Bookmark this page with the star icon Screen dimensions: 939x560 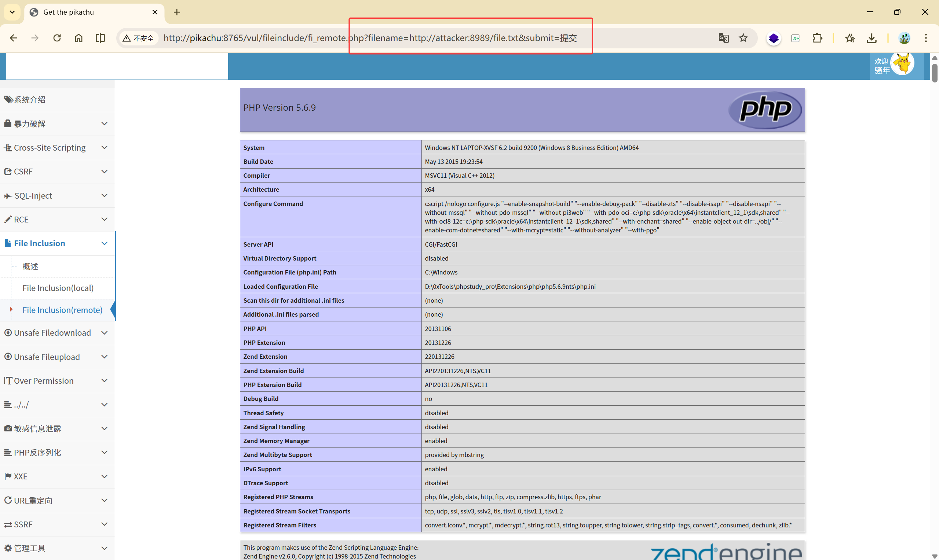[x=743, y=38]
